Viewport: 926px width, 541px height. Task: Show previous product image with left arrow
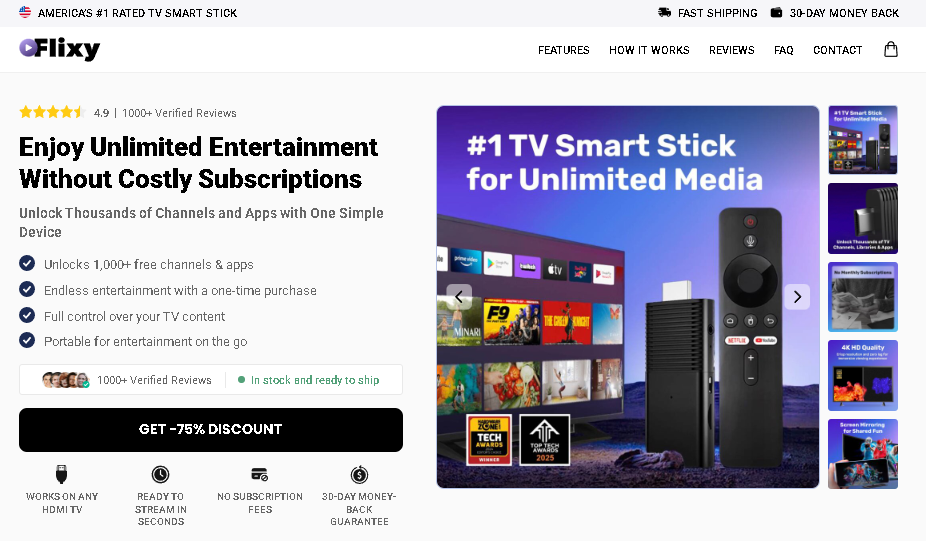click(459, 297)
